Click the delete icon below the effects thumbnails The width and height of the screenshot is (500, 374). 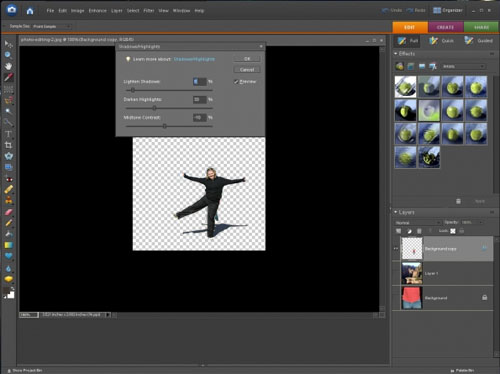tap(459, 201)
